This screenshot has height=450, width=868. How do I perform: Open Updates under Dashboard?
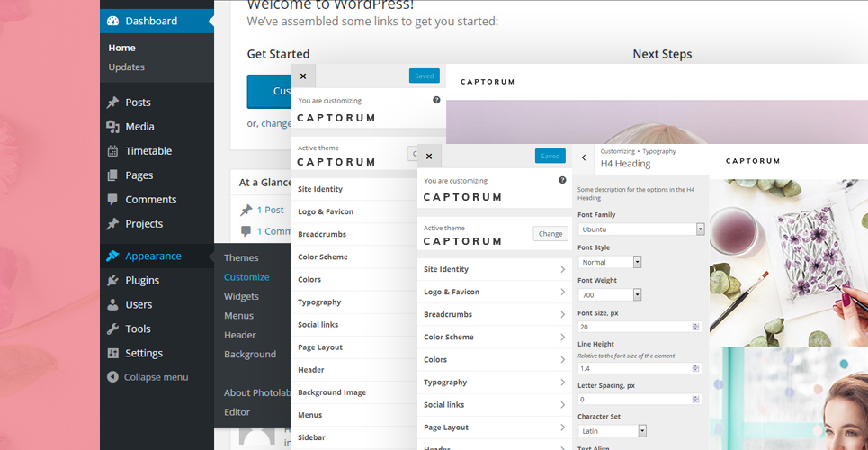(x=126, y=67)
